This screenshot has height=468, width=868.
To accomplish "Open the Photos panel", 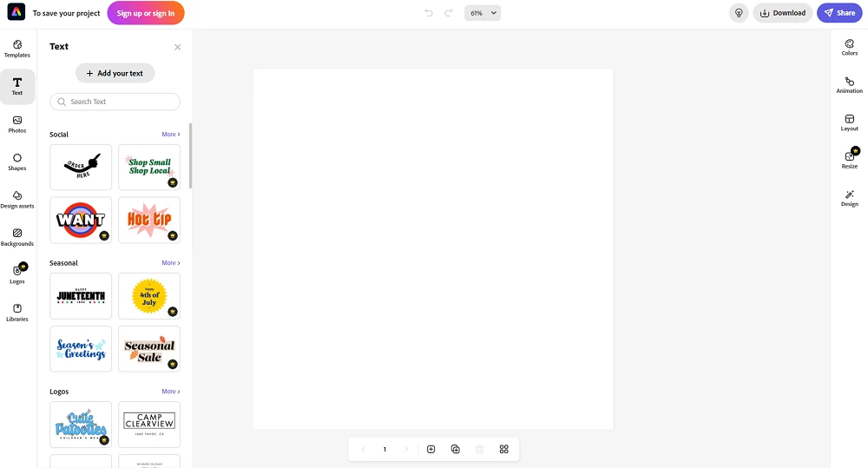I will tap(17, 124).
